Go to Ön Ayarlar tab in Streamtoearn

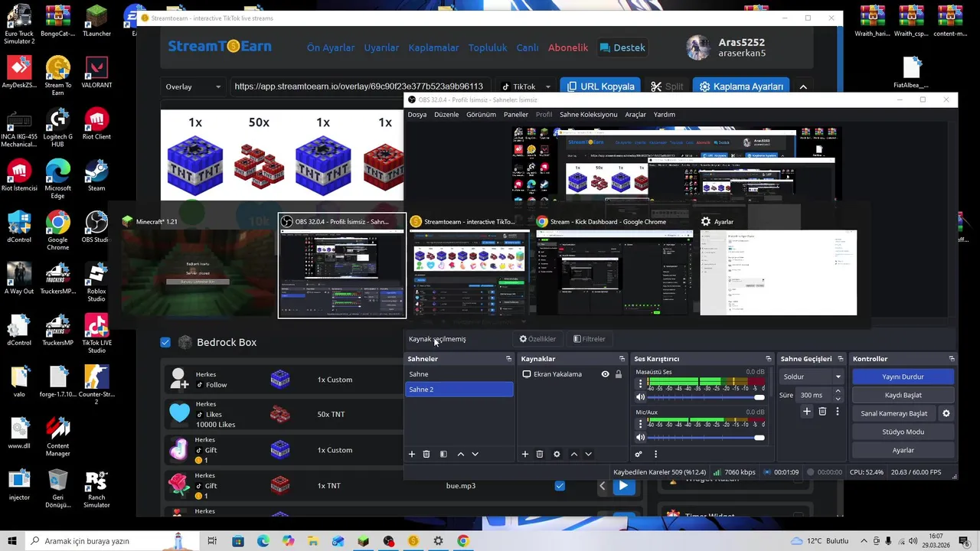coord(331,47)
